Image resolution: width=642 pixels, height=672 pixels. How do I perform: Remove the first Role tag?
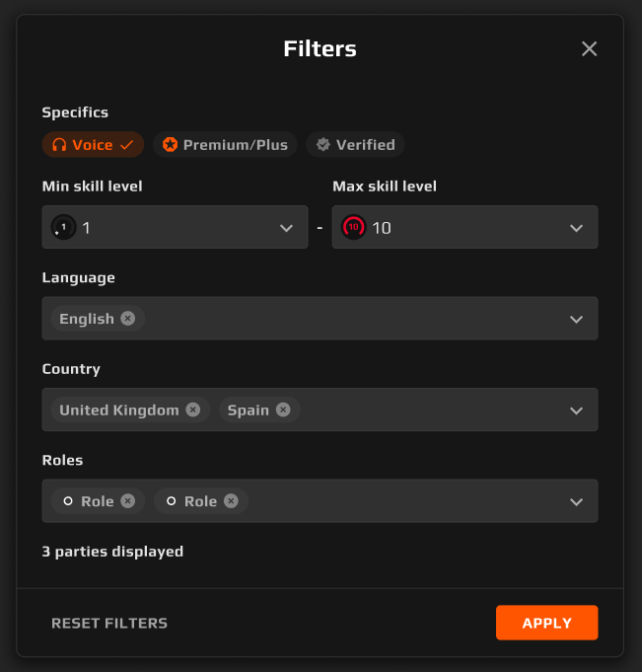point(127,501)
